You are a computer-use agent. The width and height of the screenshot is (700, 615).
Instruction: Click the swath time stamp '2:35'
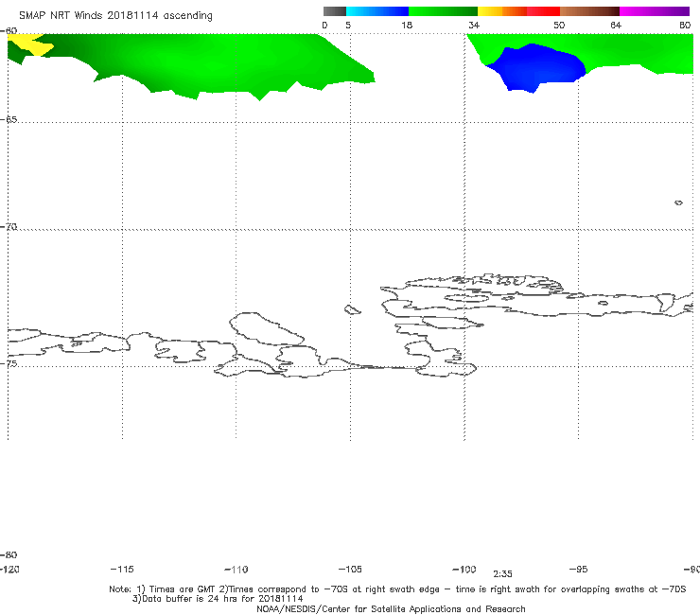[x=502, y=574]
